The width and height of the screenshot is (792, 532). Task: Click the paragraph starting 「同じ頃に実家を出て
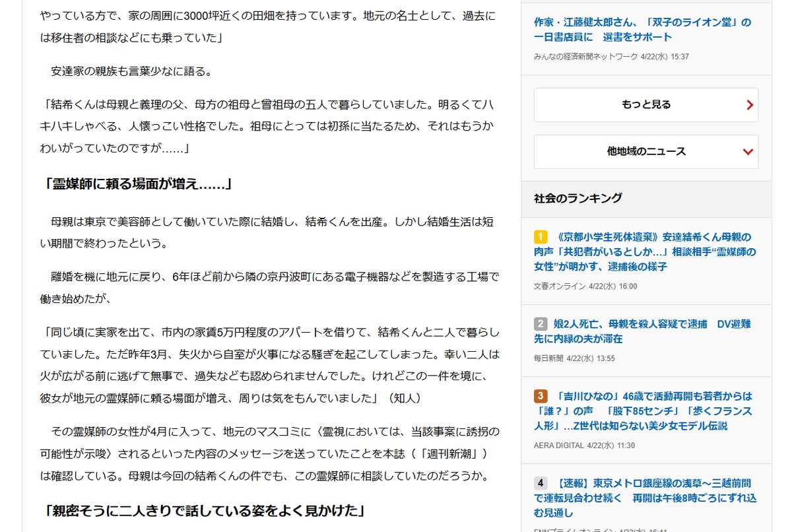270,365
